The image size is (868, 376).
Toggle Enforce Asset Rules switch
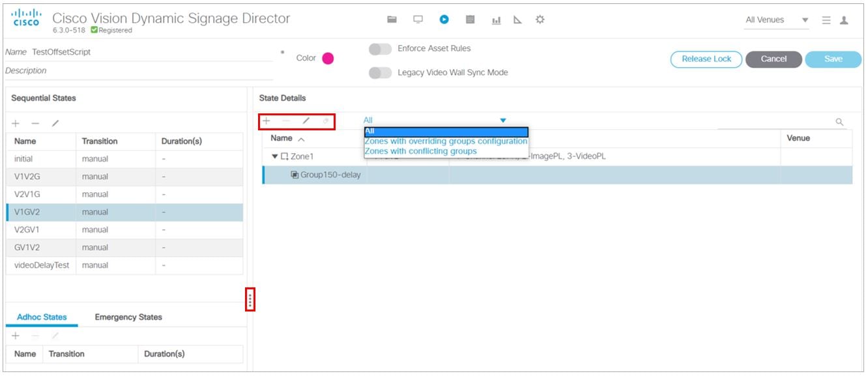[x=380, y=49]
